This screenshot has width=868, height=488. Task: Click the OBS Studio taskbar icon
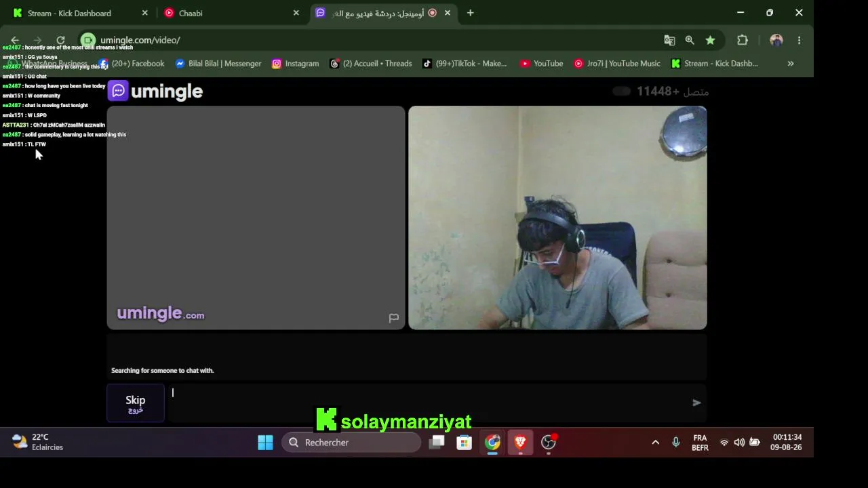click(x=548, y=443)
